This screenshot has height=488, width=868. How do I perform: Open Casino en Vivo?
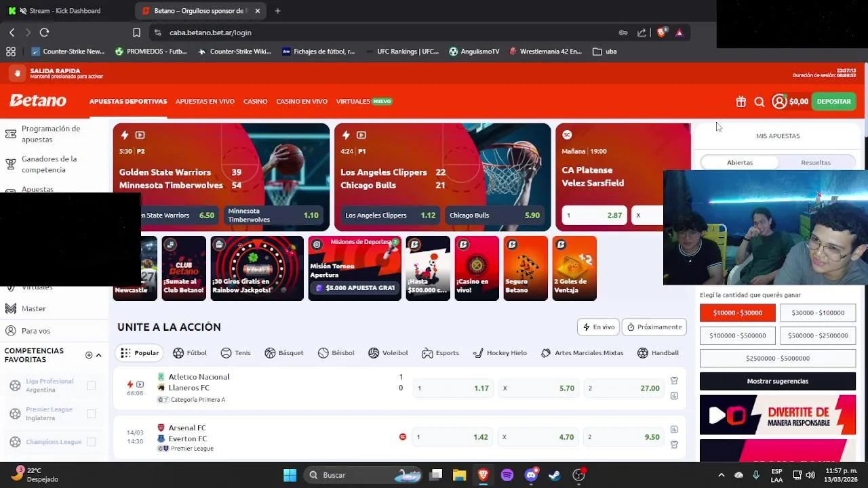tap(302, 102)
